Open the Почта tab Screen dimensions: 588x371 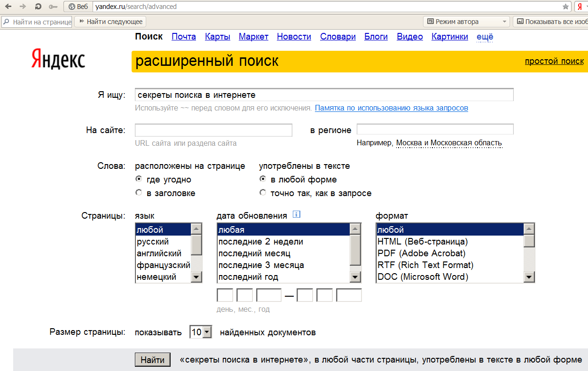184,37
